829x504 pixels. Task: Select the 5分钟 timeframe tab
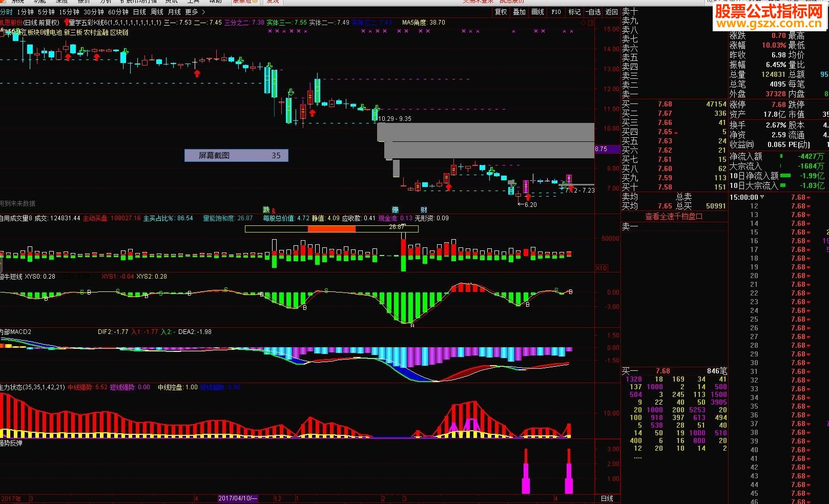click(x=46, y=12)
